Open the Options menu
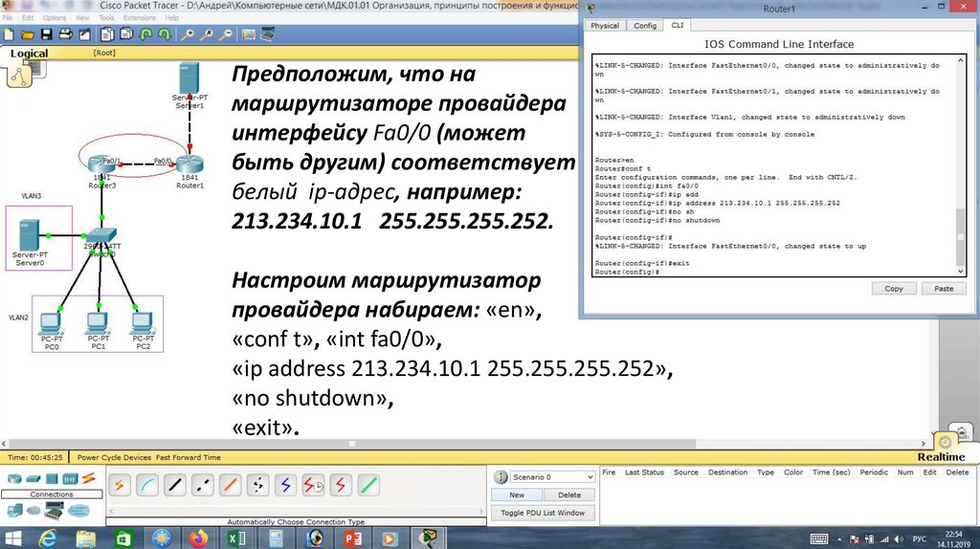Screen dimensions: 980x549 click(x=55, y=17)
